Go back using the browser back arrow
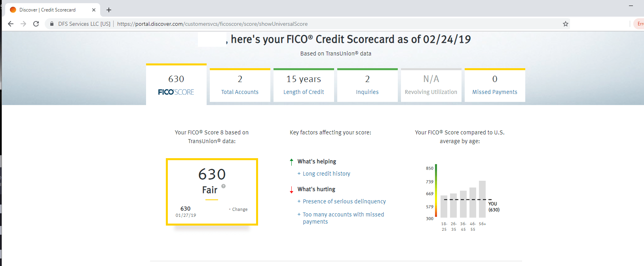This screenshot has height=266, width=644. (11, 24)
